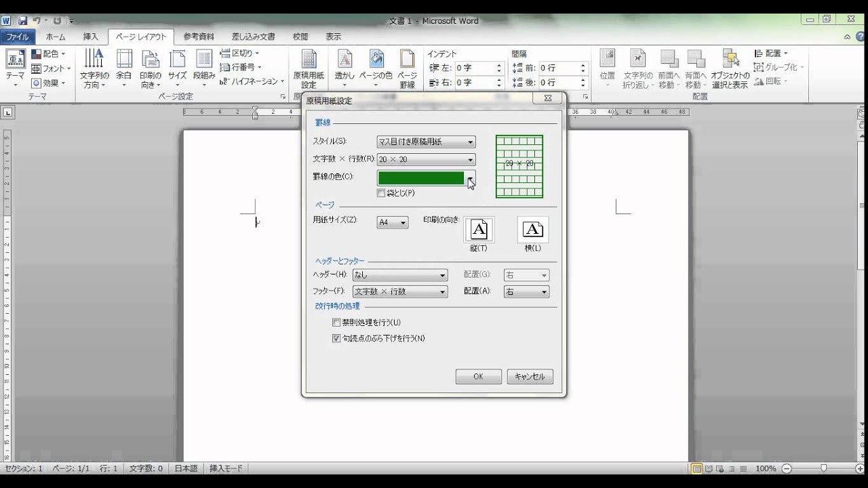
Task: Open the 文字列の方向 text direction menu
Action: [x=94, y=68]
